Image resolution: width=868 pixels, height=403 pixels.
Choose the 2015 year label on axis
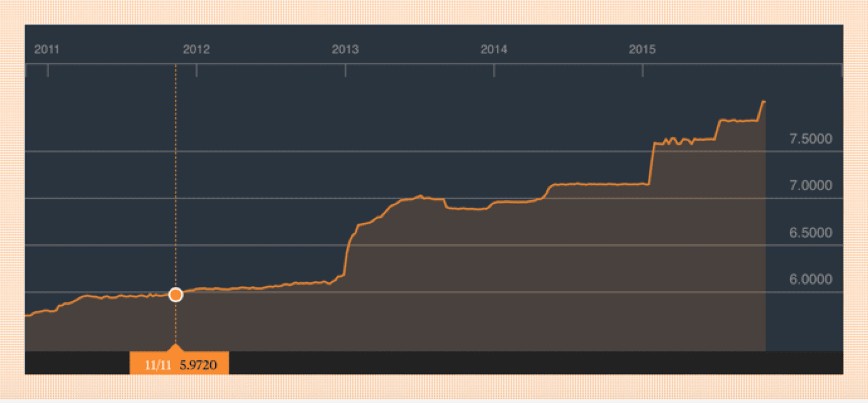[642, 50]
